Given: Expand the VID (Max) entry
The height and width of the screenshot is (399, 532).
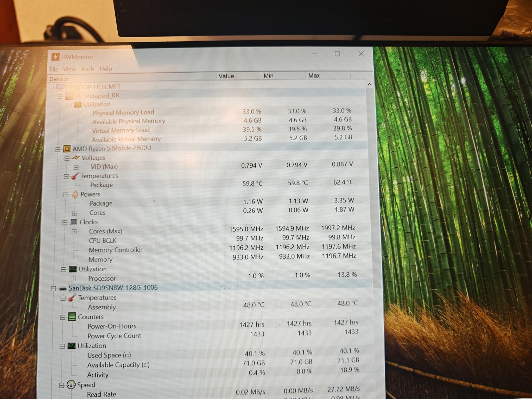Looking at the screenshot, I should pyautogui.click(x=76, y=167).
